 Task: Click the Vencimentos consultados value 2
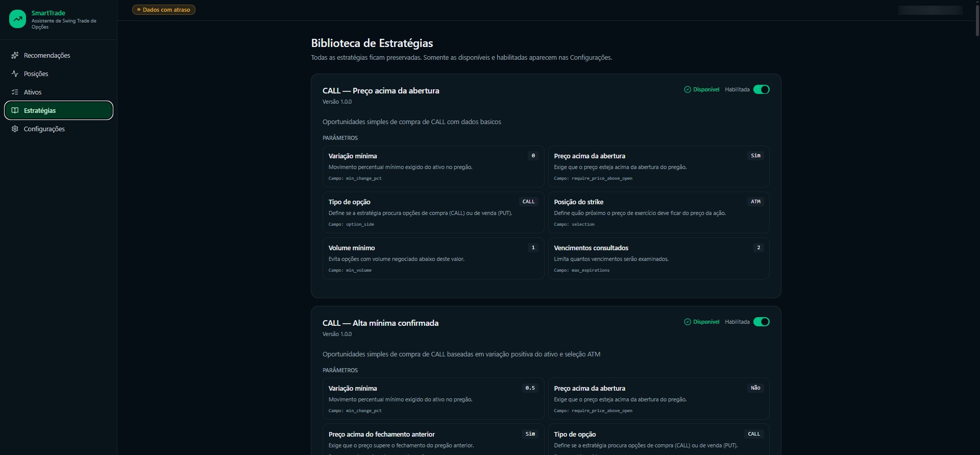[x=758, y=248]
